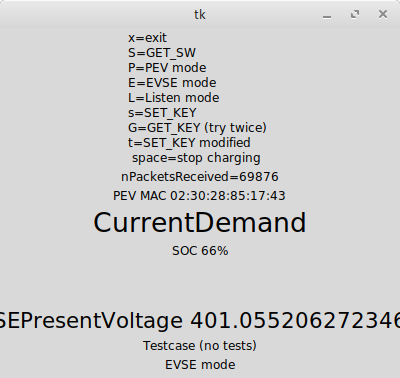400x378 pixels.
Task: Click the s=SET_KEY label
Action: click(162, 113)
